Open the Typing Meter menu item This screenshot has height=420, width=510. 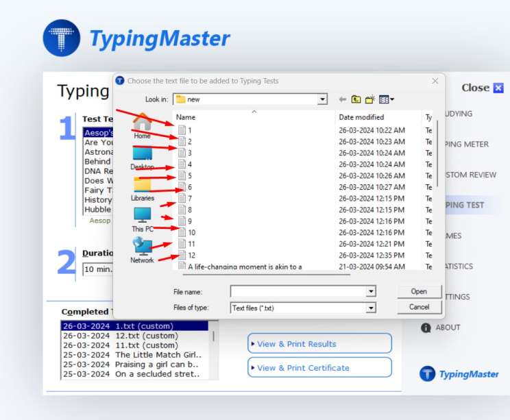[x=466, y=145]
